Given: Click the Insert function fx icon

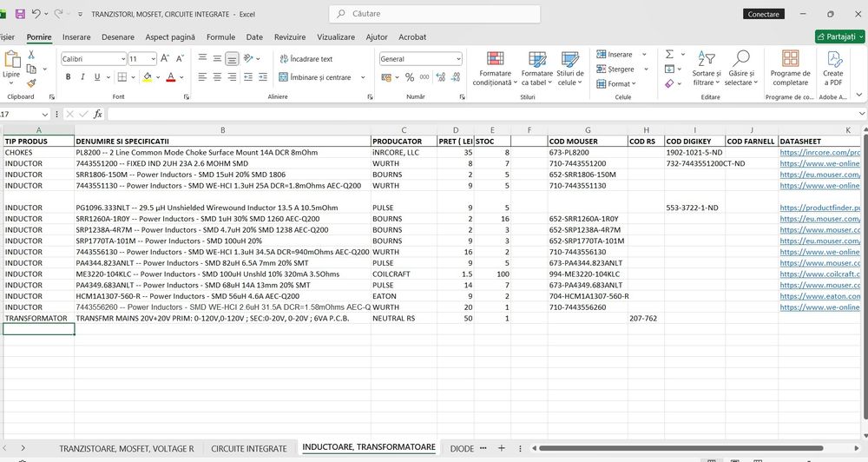Looking at the screenshot, I should (x=97, y=114).
